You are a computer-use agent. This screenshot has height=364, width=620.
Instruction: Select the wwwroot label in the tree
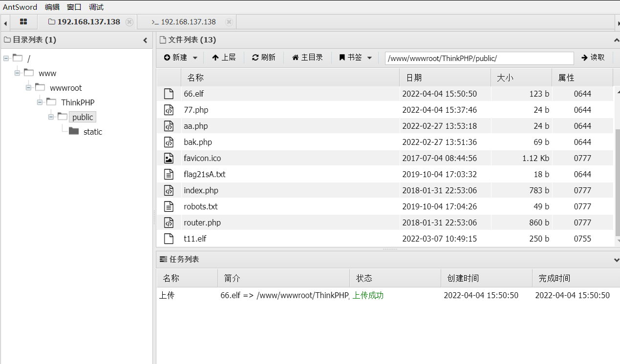66,88
